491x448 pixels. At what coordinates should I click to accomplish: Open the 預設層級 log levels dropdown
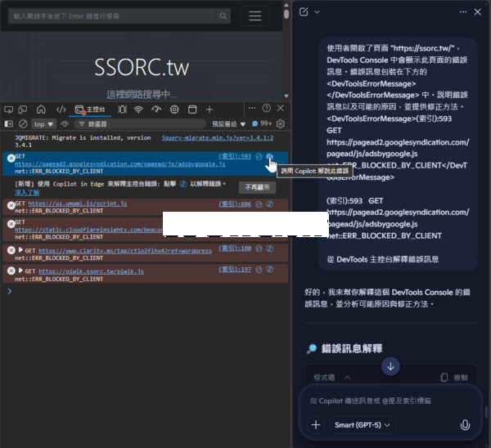[228, 124]
